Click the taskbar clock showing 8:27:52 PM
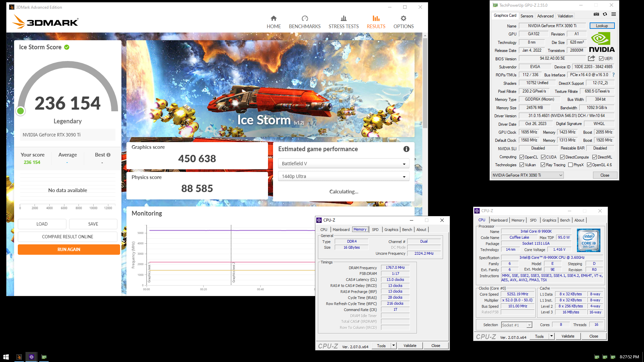This screenshot has height=362, width=644. [629, 357]
